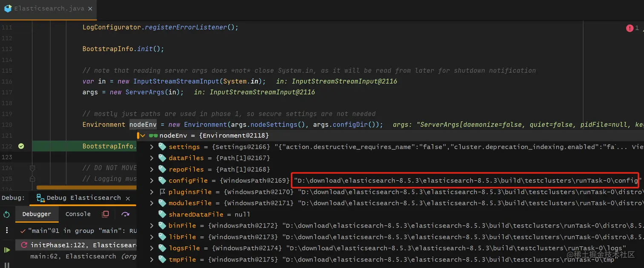Click the Resume Program icon
Image resolution: width=644 pixels, height=268 pixels.
[x=7, y=250]
